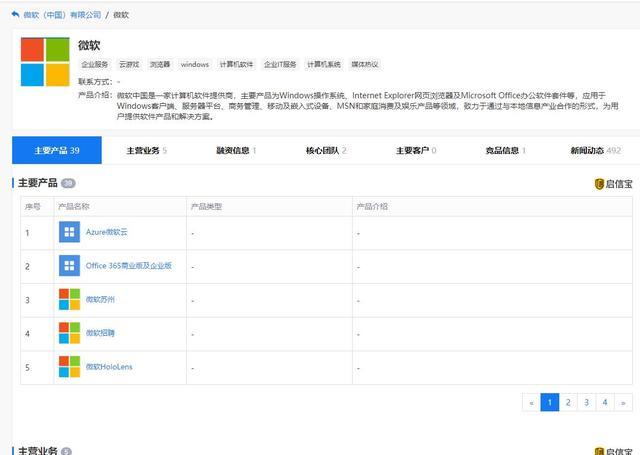Click the blue grid icon for Azure微软云
Viewport: 640px width, 455px height.
tap(69, 232)
